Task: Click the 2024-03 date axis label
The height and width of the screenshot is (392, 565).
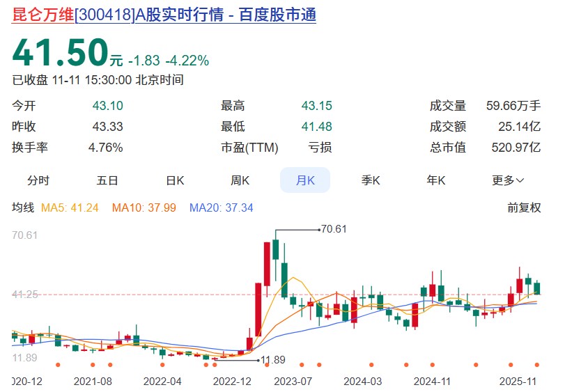Action: click(x=362, y=381)
